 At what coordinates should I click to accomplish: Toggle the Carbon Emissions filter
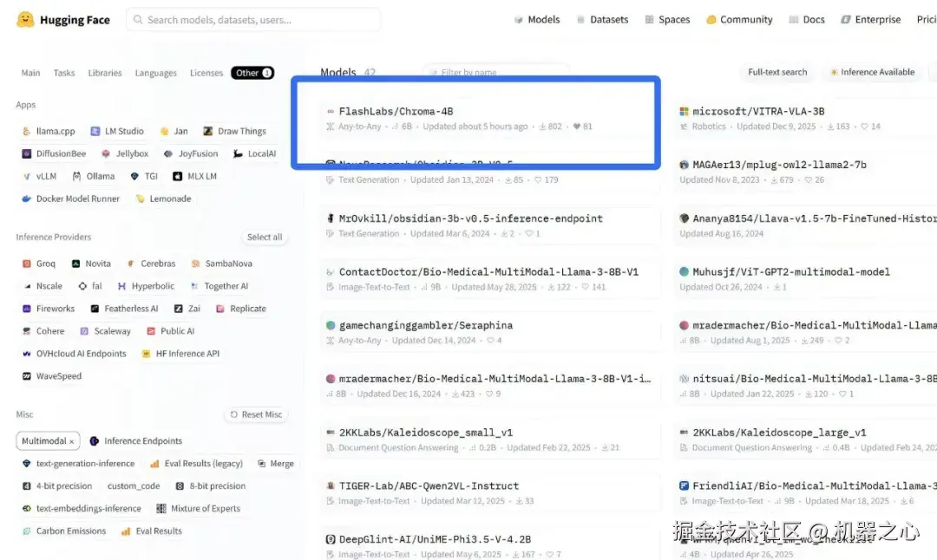[x=64, y=531]
